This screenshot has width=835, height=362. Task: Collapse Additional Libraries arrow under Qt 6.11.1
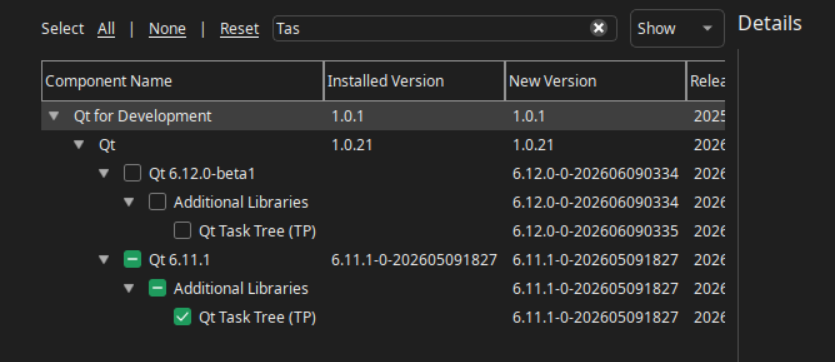point(129,289)
